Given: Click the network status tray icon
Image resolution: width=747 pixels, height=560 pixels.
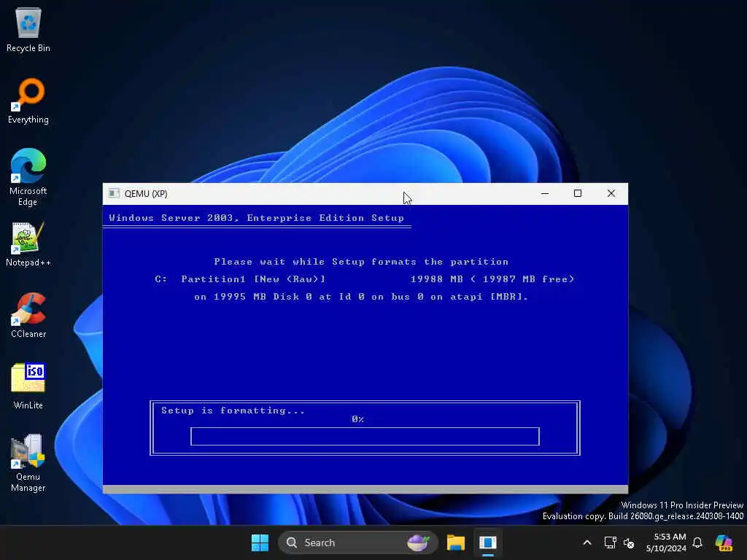Looking at the screenshot, I should tap(610, 542).
